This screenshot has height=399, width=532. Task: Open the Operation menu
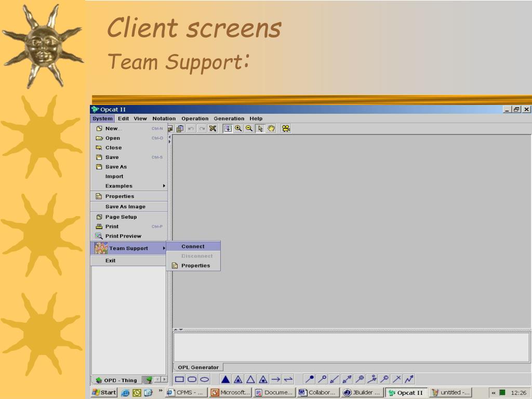point(195,118)
